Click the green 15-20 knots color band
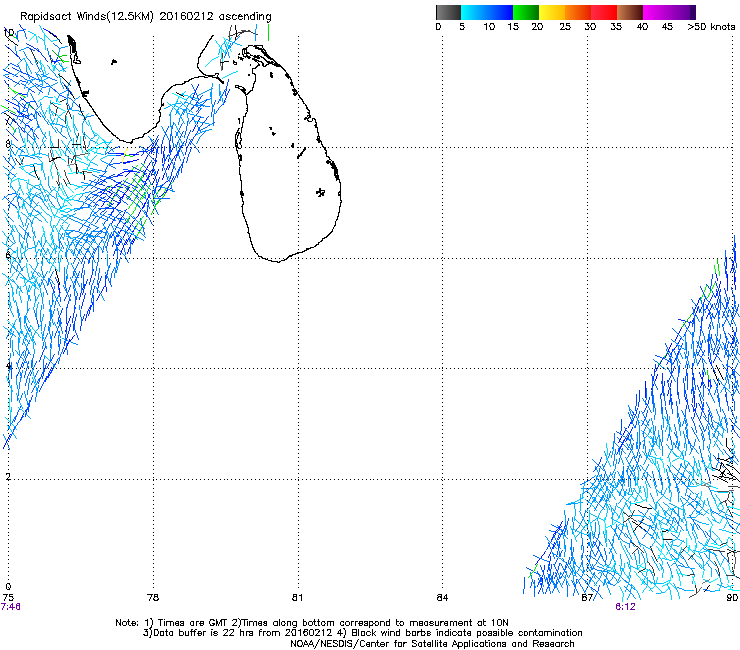This screenshot has width=740, height=650. point(526,12)
